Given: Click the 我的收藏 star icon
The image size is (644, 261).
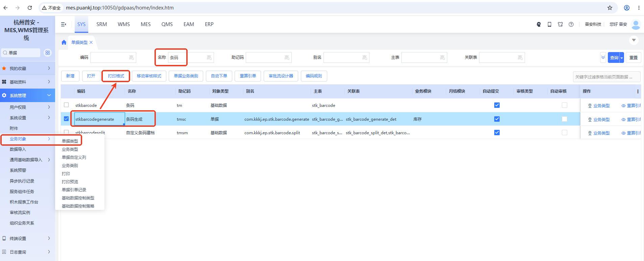Looking at the screenshot, I should coord(4,68).
